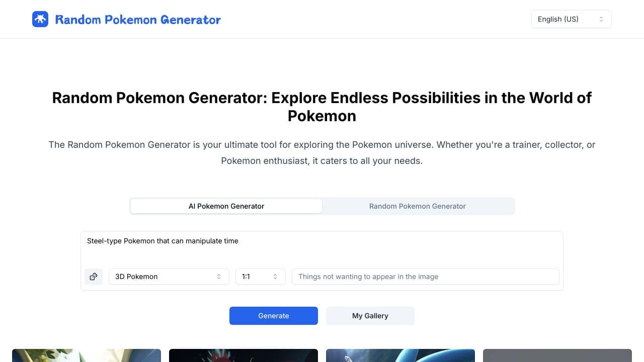The image size is (644, 362).
Task: Click the random prompt dice icon
Action: pos(94,277)
